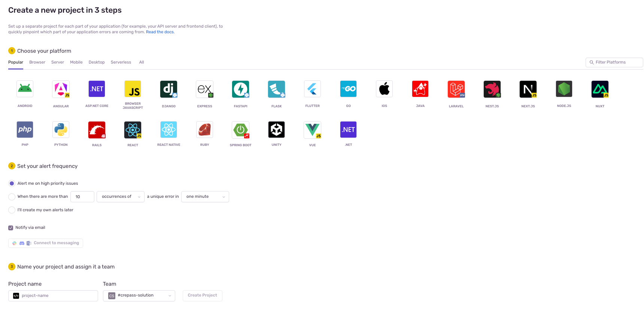Open the 'Read the docs' link
This screenshot has height=310, width=644.
[160, 32]
